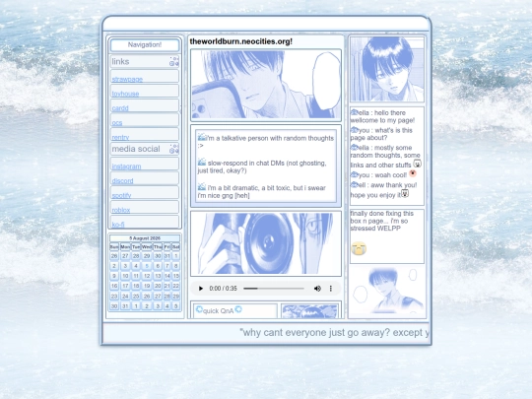This screenshot has height=399, width=532.
Task: Click chat line 'ella : hello there'
Action: coord(382,116)
